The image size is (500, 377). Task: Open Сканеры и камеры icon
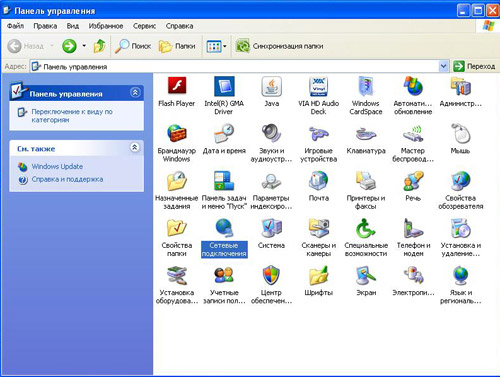pyautogui.click(x=318, y=229)
